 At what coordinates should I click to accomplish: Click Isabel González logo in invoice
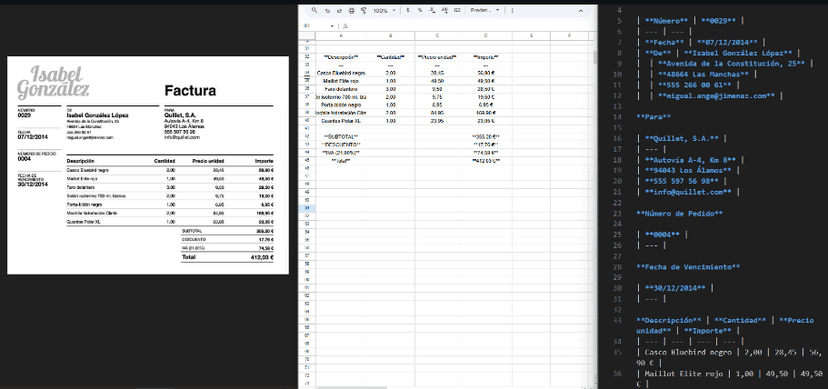[x=53, y=83]
